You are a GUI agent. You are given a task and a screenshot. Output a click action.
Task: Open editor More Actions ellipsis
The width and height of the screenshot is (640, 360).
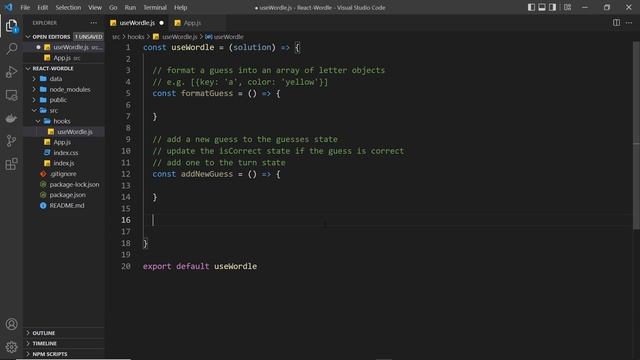click(629, 23)
